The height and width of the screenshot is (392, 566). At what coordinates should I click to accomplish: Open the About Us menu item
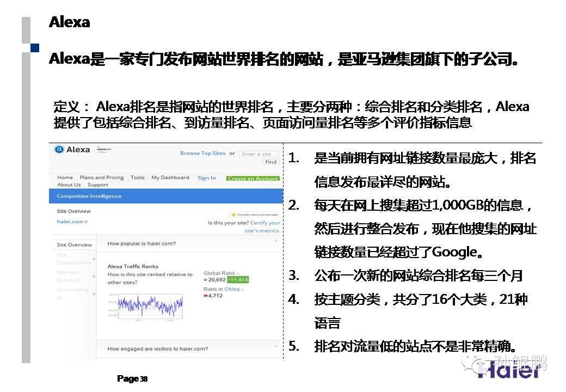69,185
